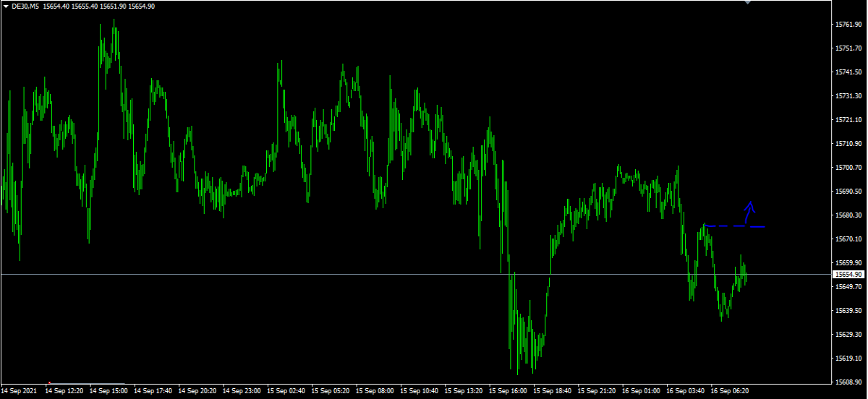Click the 15731.30 price axis label
Image resolution: width=868 pixels, height=399 pixels.
848,96
